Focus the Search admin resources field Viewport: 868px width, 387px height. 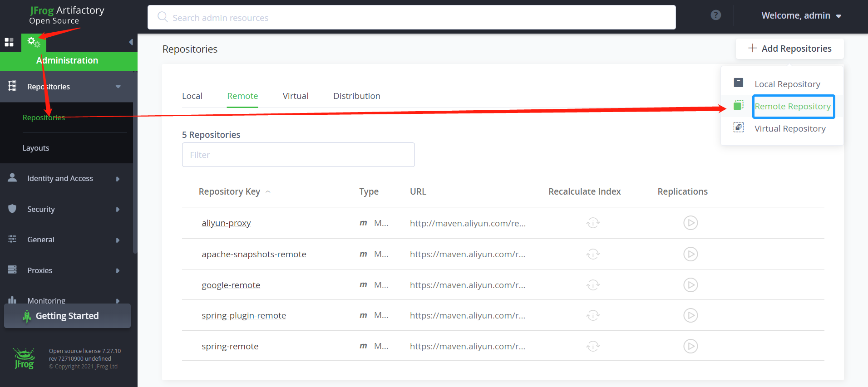tap(412, 17)
